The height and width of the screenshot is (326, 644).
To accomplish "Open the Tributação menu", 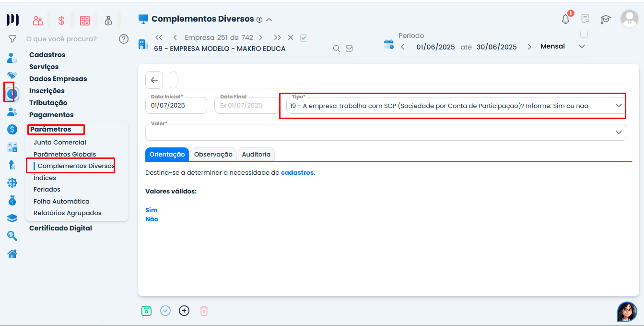I will coord(48,103).
